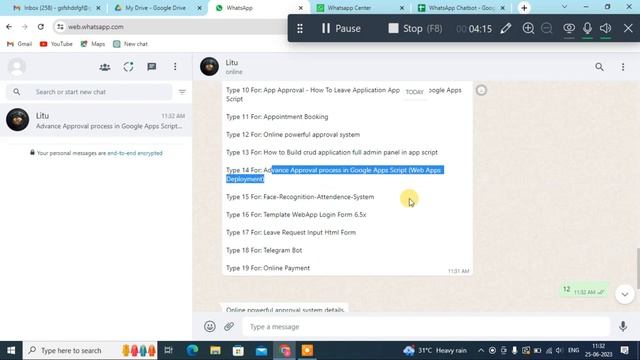
Task: Toggle recorder webcam capture
Action: pyautogui.click(x=569, y=28)
